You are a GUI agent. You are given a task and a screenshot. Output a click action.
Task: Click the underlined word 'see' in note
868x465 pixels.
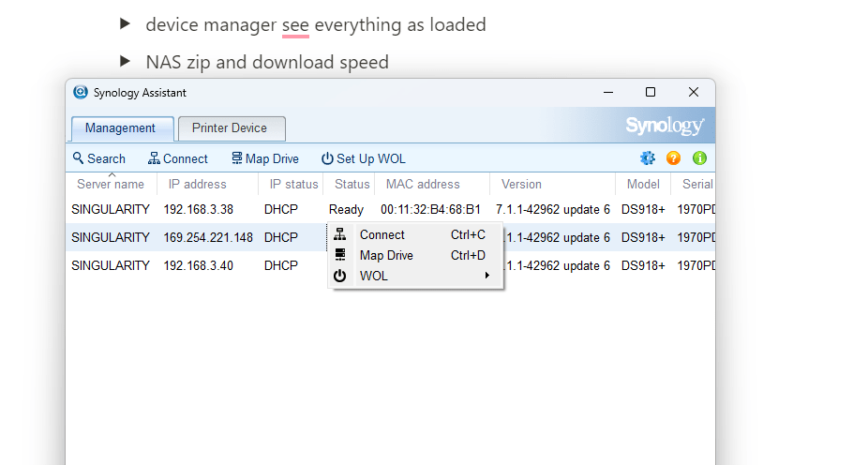pos(295,25)
